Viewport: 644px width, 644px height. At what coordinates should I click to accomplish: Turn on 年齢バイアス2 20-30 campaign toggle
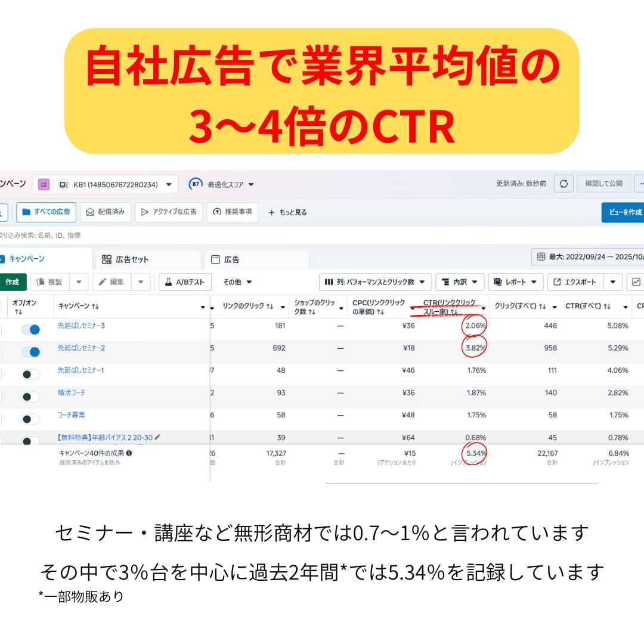tap(31, 440)
